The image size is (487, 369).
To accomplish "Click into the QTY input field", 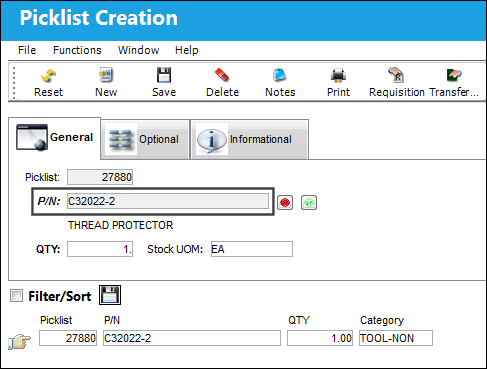I will [100, 249].
